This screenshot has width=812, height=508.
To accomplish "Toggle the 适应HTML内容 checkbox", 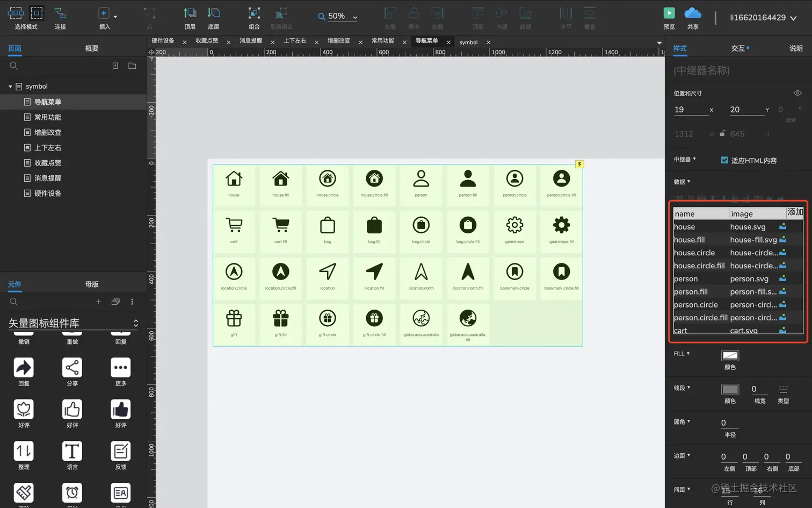I will [724, 160].
